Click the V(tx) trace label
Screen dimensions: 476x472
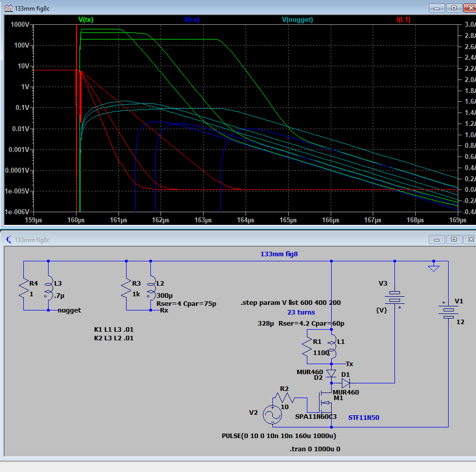point(86,20)
